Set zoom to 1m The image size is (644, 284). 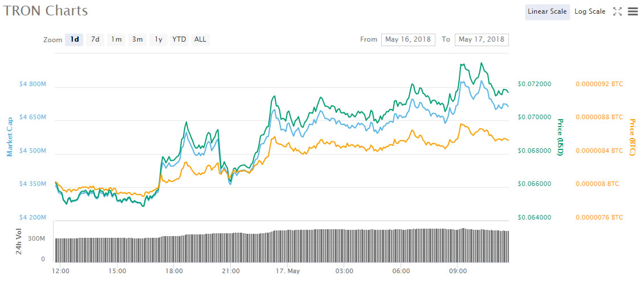click(x=116, y=39)
